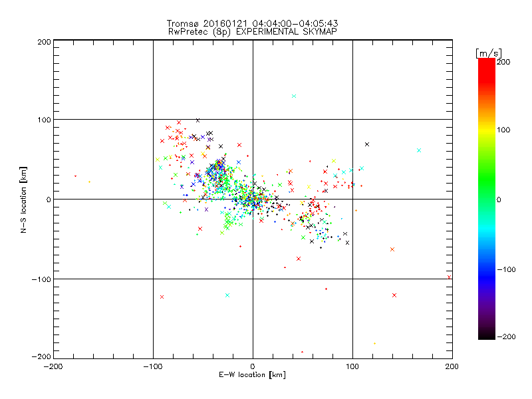Screen dimensions: 532x399
Task: Click the colorbar label '100'
Action: click(503, 130)
